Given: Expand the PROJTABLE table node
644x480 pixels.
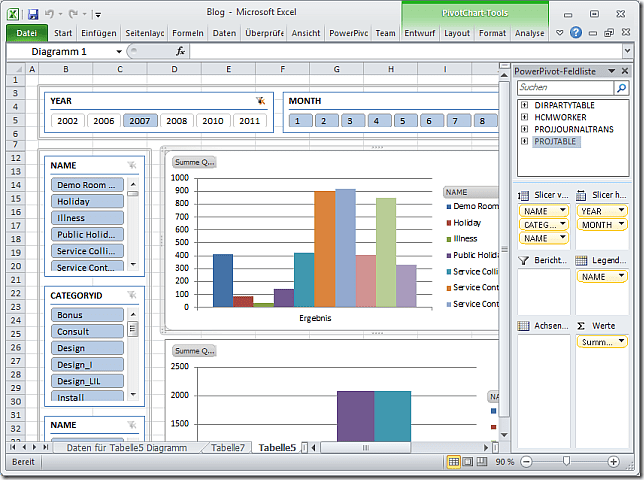Looking at the screenshot, I should [x=524, y=141].
